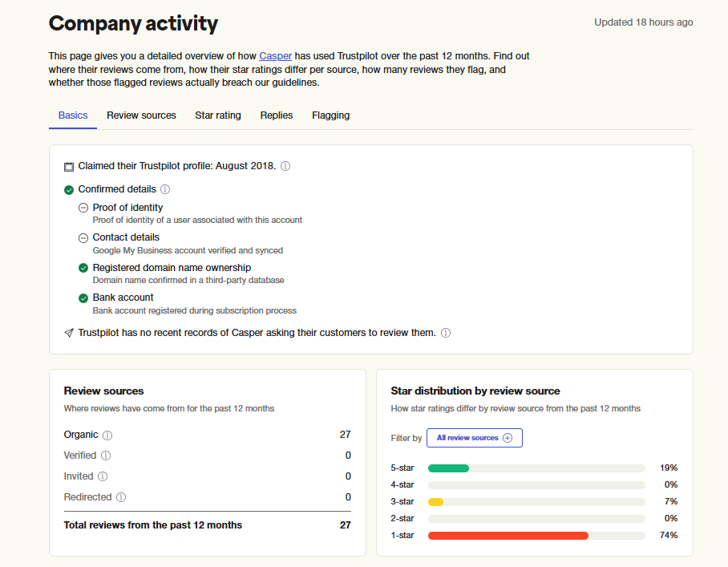The image size is (728, 567).
Task: Show info for Invited reviews
Action: point(103,476)
